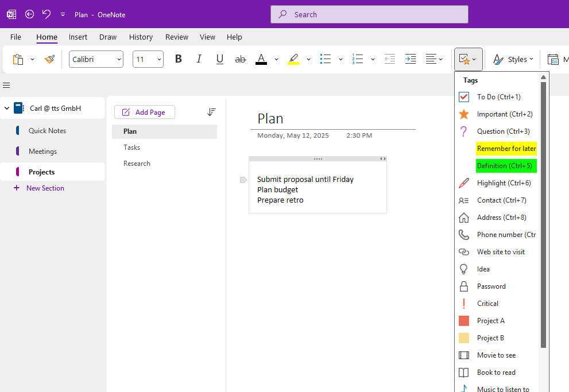Apply the black font color
The width and height of the screenshot is (569, 392).
pyautogui.click(x=261, y=59)
